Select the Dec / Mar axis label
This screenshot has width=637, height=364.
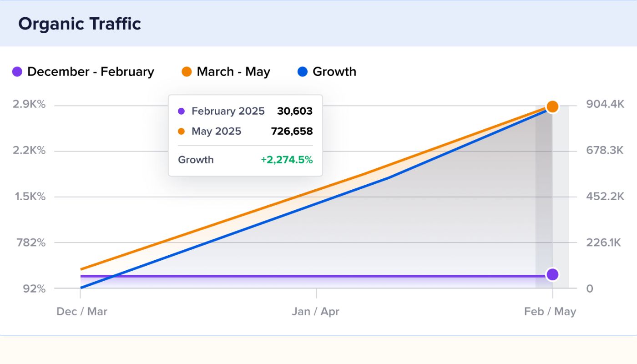[82, 311]
